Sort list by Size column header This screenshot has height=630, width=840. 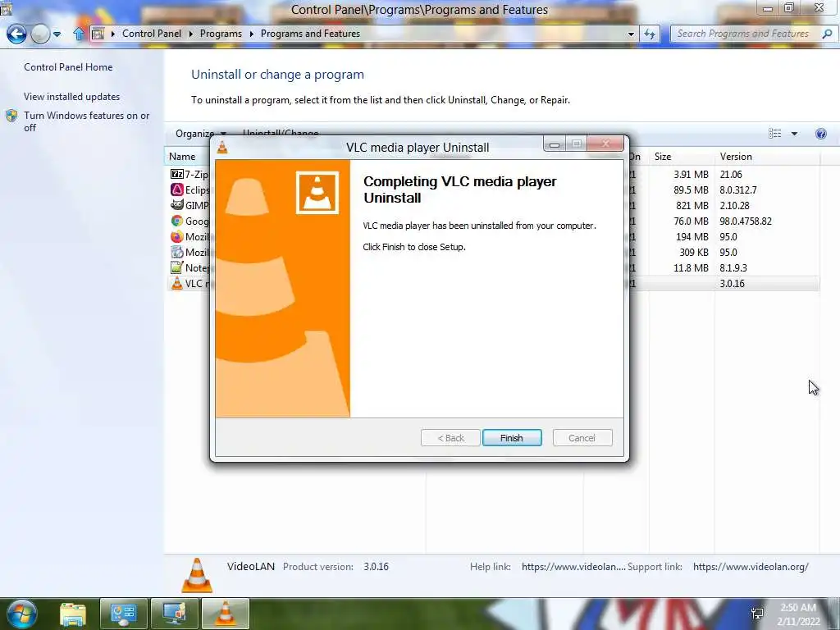coord(663,157)
